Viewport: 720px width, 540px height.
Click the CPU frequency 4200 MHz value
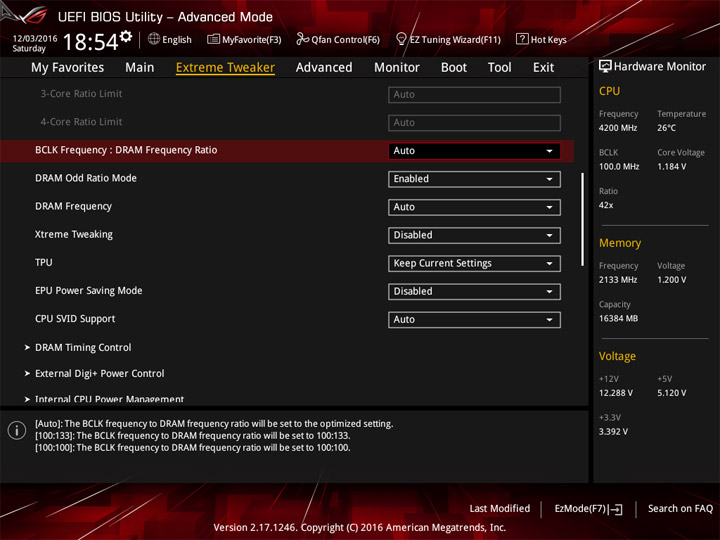pos(618,128)
